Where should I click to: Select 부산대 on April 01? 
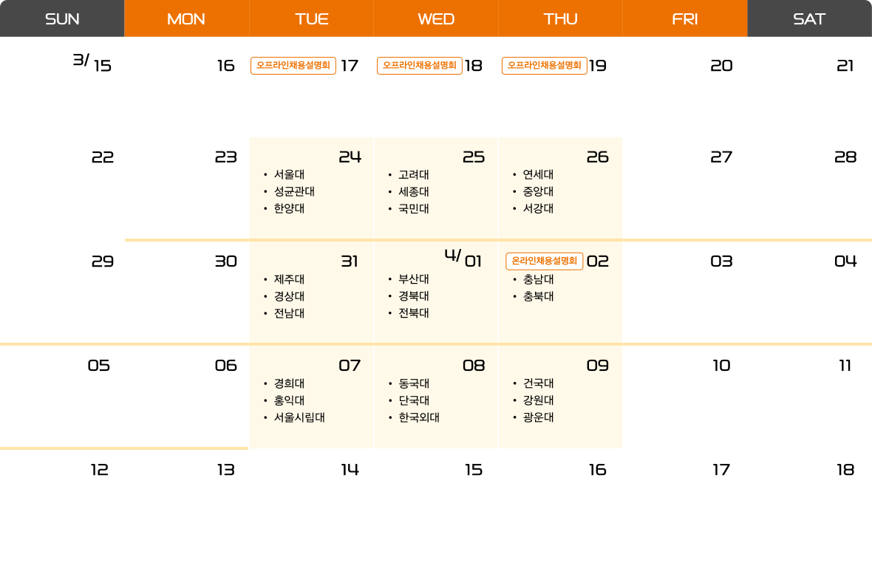click(x=414, y=279)
